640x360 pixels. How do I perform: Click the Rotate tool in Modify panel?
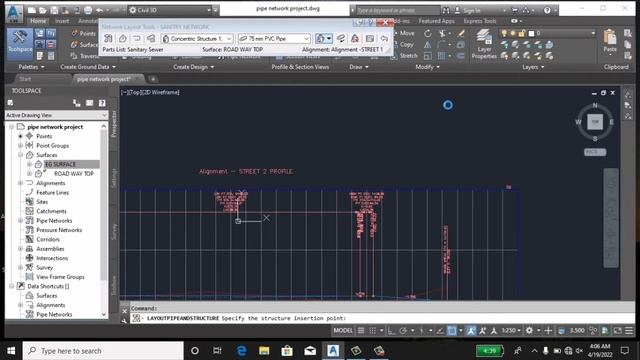click(427, 33)
